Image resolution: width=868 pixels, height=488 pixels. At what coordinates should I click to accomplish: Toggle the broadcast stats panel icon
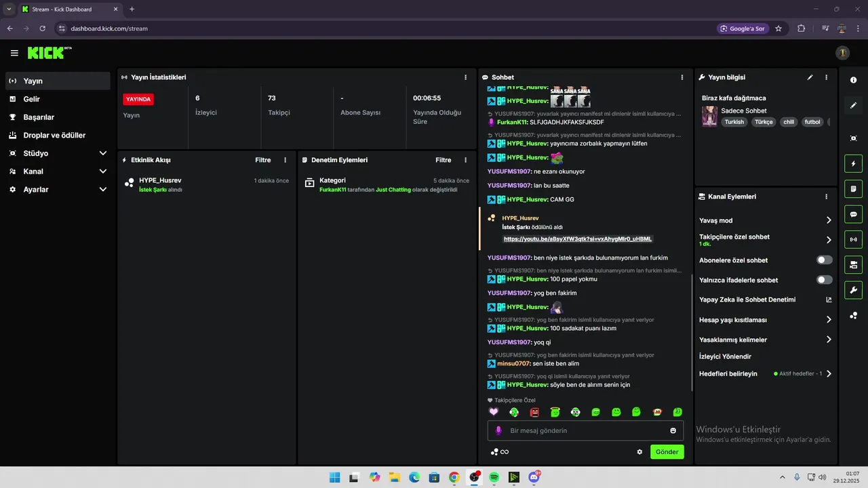(x=853, y=239)
